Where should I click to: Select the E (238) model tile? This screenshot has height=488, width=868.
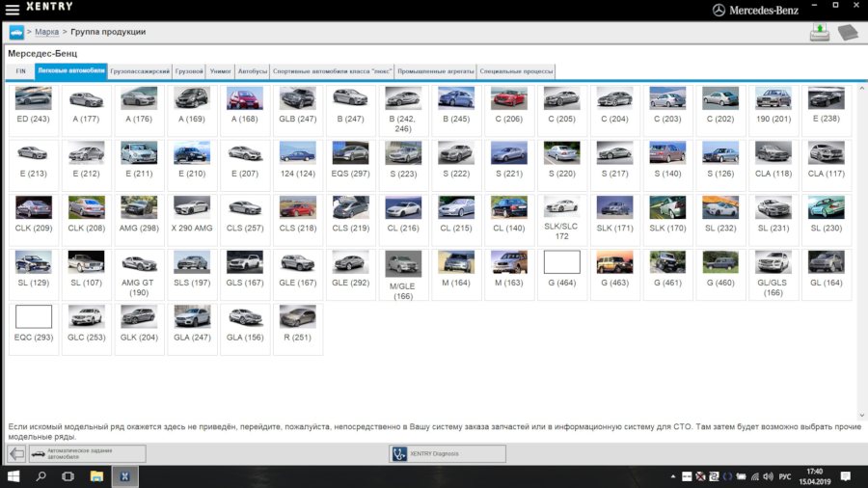tap(826, 110)
